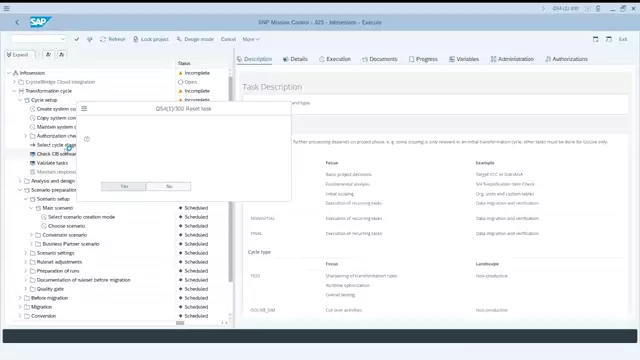Select Documentation of ruleset before migration

[84, 280]
